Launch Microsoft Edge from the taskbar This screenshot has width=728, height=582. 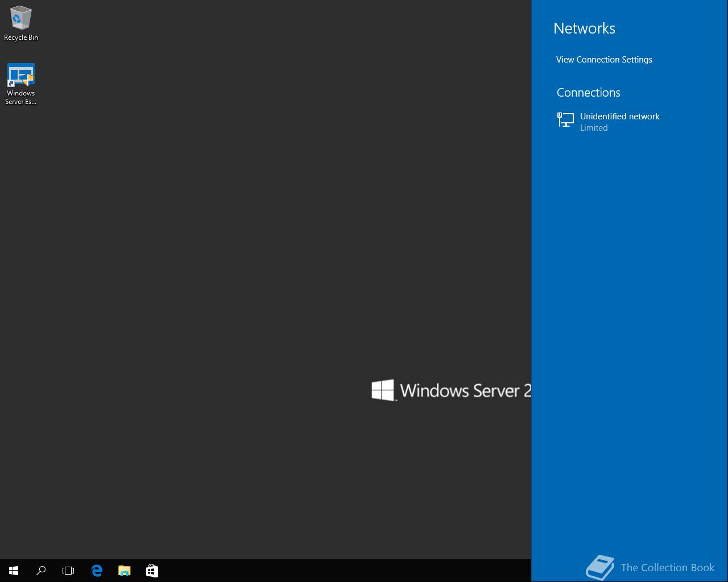(x=97, y=571)
